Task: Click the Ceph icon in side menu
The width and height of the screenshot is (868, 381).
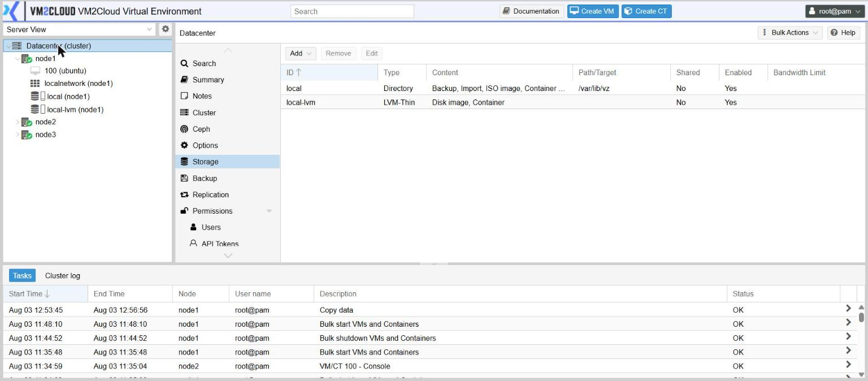Action: point(184,129)
